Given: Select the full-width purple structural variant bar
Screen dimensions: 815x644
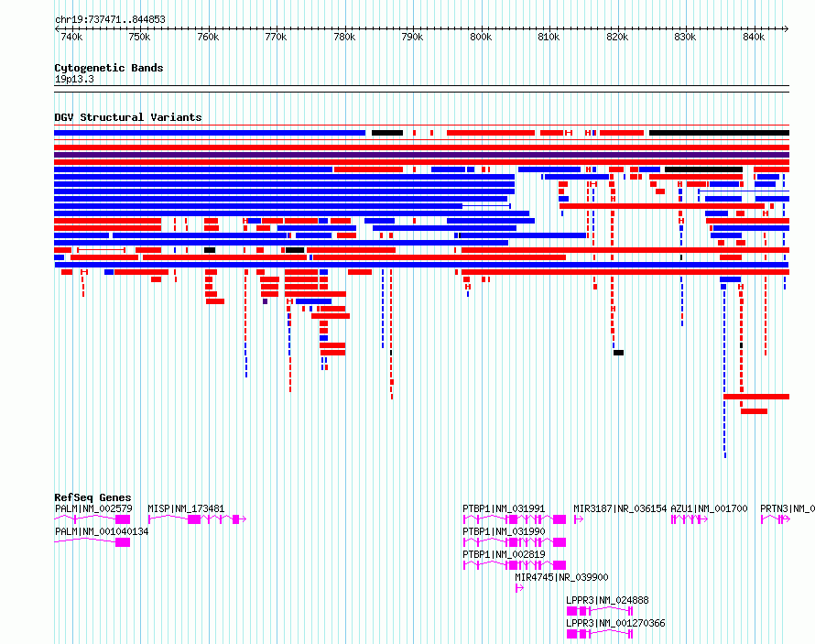Looking at the screenshot, I should click(x=421, y=155).
